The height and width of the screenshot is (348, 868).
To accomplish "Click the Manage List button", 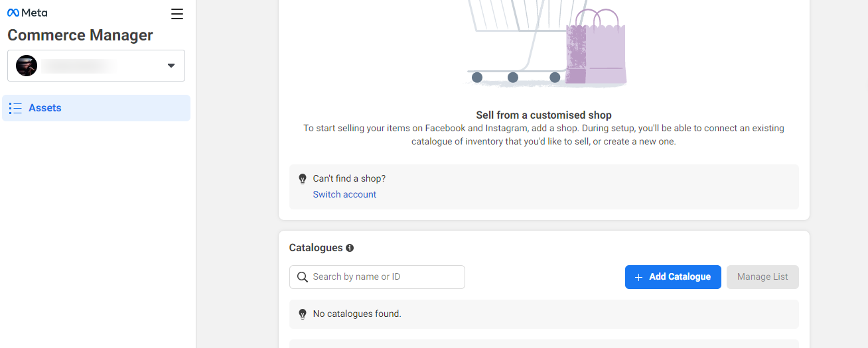I will click(762, 277).
